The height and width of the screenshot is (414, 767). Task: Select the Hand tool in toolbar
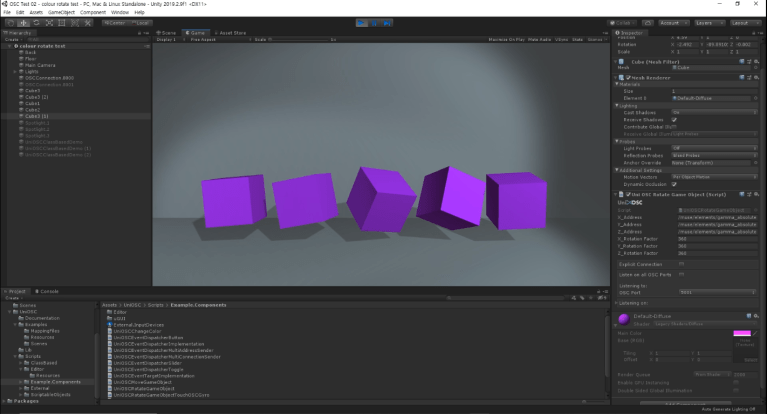pos(8,21)
